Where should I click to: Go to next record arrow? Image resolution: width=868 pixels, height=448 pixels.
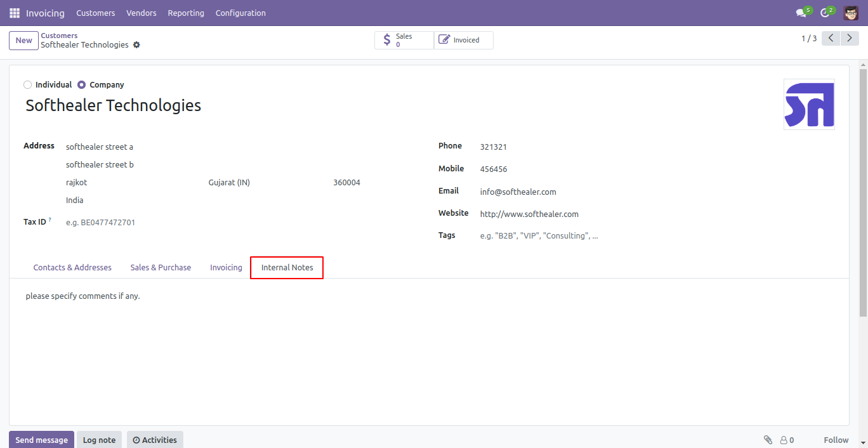pyautogui.click(x=850, y=38)
